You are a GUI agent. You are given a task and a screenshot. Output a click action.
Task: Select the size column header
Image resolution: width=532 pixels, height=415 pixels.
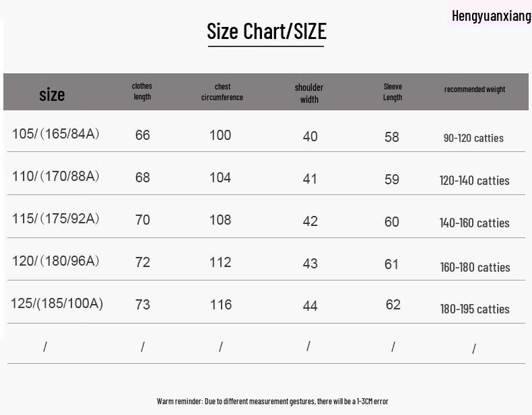pyautogui.click(x=52, y=94)
